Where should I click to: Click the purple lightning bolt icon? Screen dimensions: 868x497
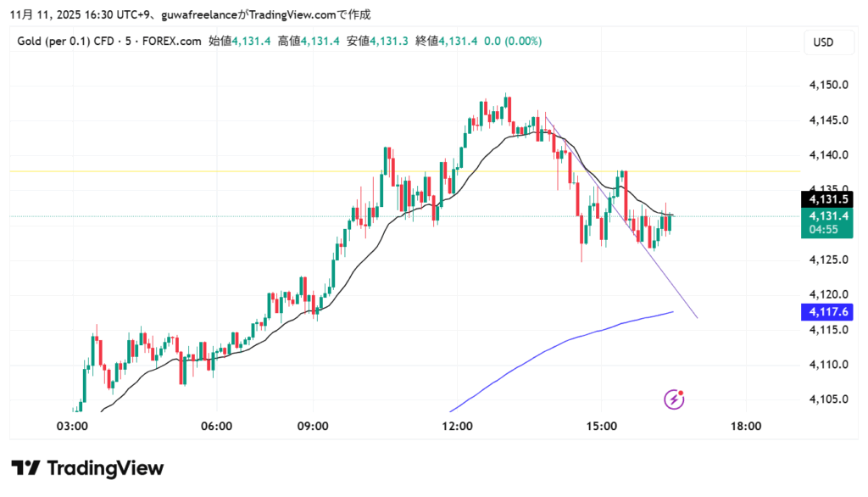click(675, 398)
